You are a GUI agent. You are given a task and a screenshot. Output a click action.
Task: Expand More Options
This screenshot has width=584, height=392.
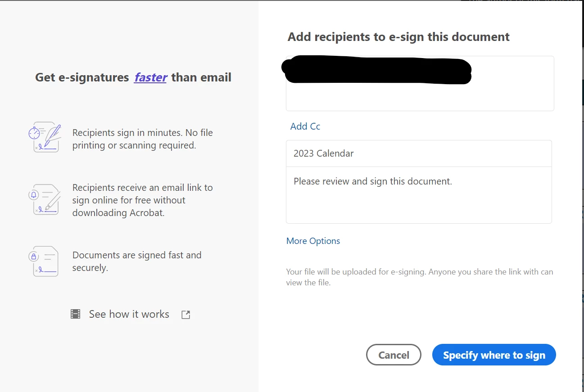[x=313, y=241]
